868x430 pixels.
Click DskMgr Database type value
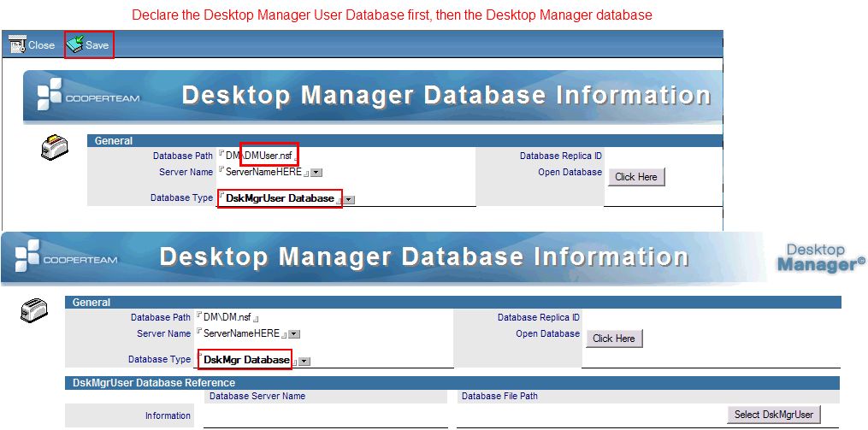point(246,360)
